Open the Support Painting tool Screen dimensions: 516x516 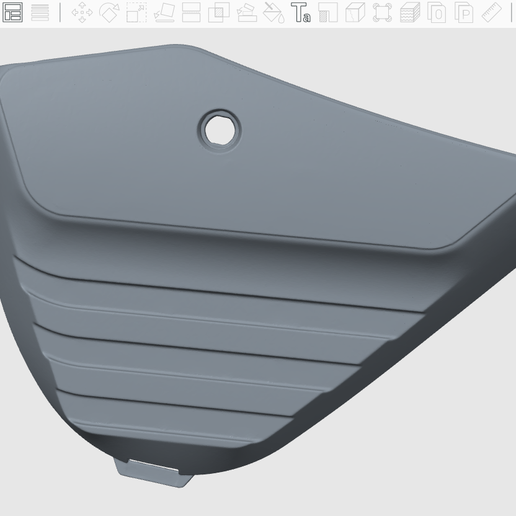246,12
